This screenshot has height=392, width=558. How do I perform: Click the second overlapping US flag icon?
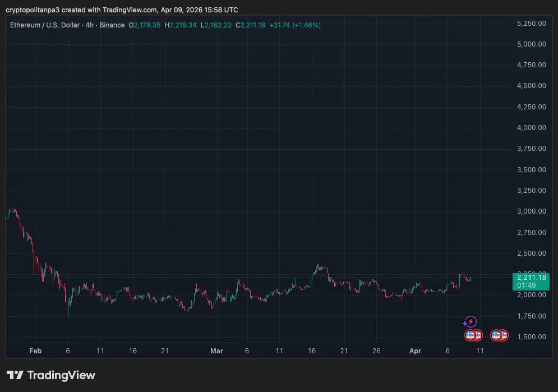pos(477,335)
